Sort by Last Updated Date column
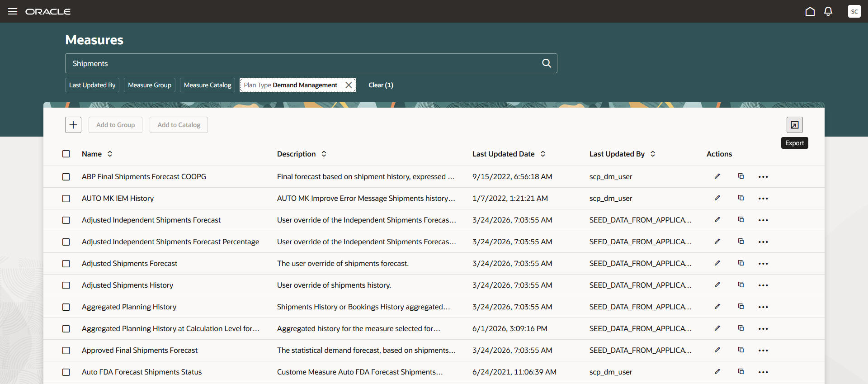Viewport: 868px width, 384px height. point(543,154)
